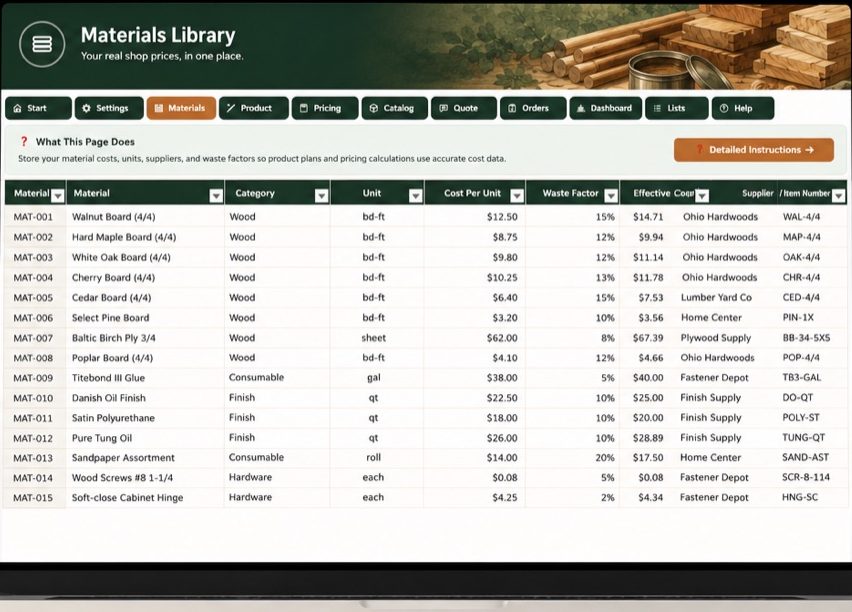
Task: Click the 20% waste factor cell
Action: (573, 458)
